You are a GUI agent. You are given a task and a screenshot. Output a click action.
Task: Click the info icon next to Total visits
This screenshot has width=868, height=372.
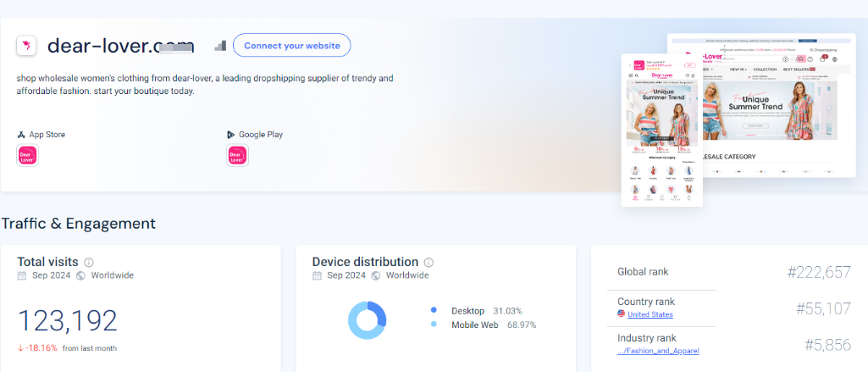[89, 263]
